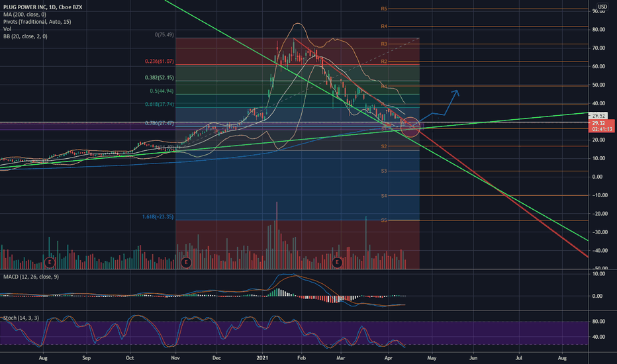Select the MACD (12, 26, close, 9) legend
The height and width of the screenshot is (364, 617).
coord(31,277)
